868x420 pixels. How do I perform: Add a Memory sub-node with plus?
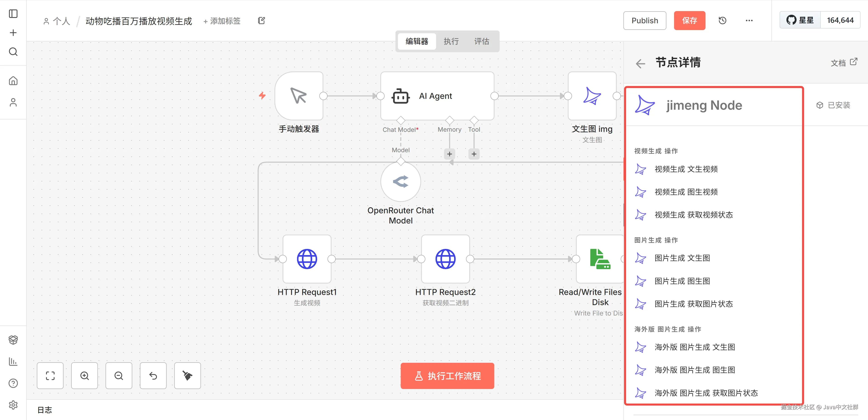click(x=449, y=154)
